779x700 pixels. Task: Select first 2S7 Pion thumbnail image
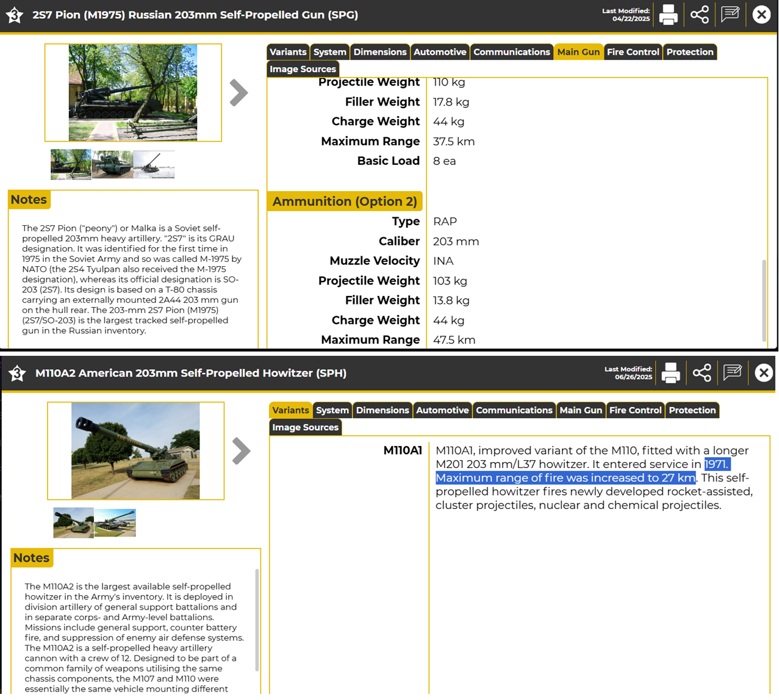(71, 164)
